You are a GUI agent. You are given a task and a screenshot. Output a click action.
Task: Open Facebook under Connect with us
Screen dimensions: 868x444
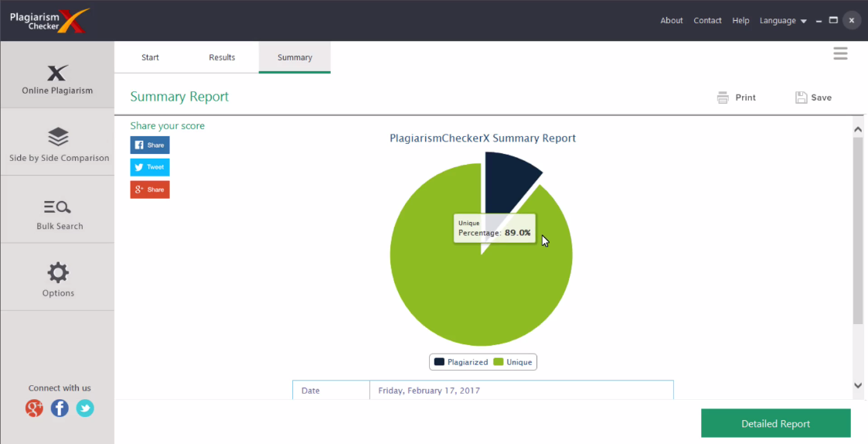pyautogui.click(x=60, y=408)
